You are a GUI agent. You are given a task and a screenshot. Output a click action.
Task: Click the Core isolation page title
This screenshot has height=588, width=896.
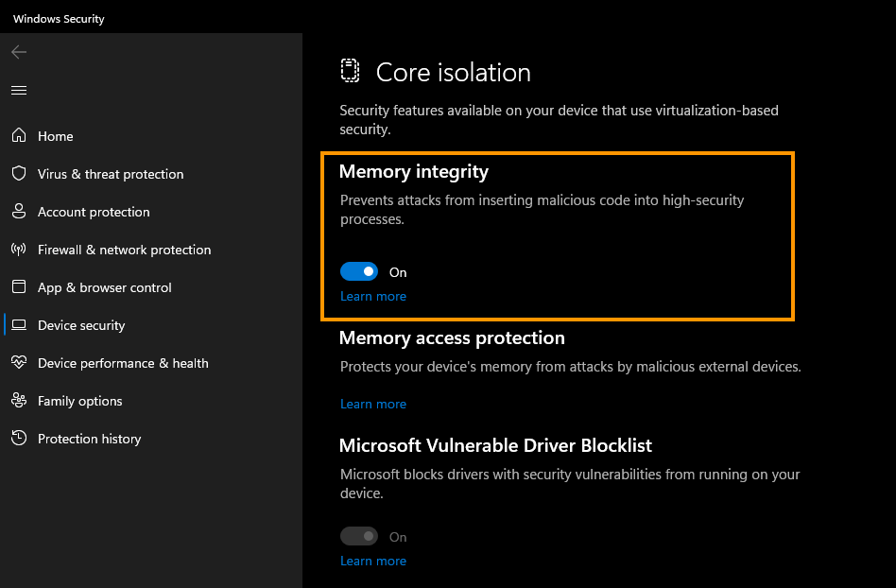(453, 73)
